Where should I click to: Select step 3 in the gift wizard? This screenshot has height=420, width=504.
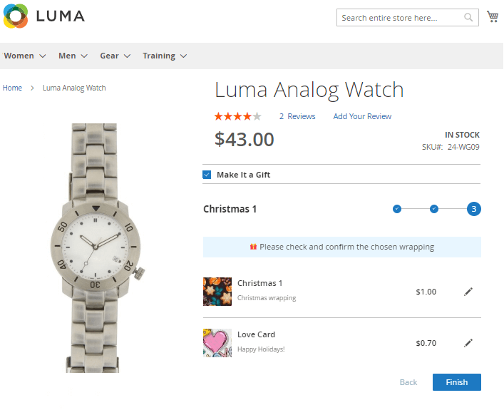[473, 209]
